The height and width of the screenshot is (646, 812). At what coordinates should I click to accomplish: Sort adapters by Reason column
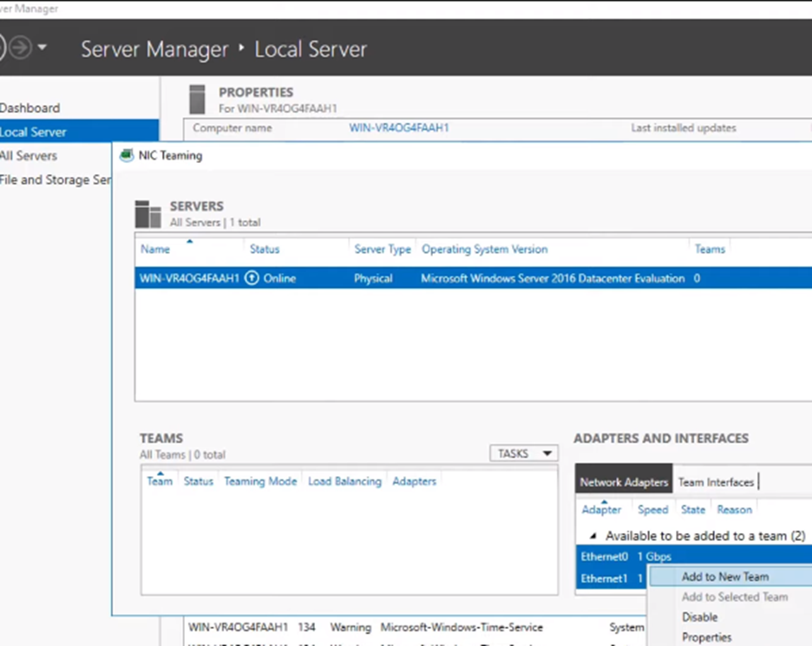click(x=734, y=509)
